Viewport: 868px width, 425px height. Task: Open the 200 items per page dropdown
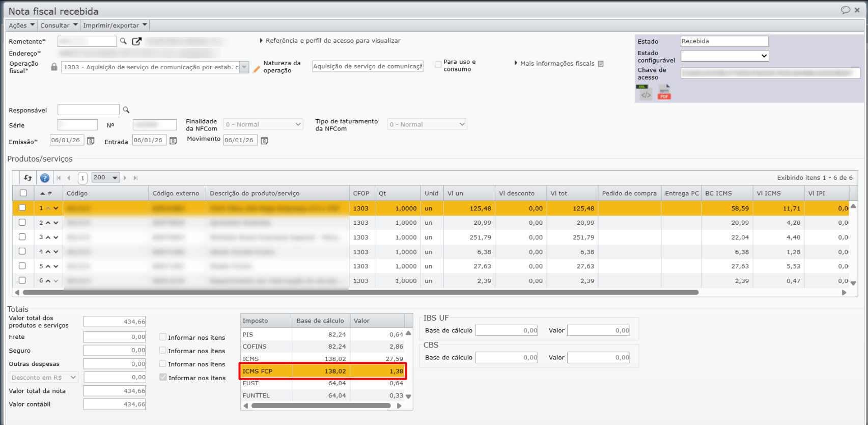(x=105, y=178)
